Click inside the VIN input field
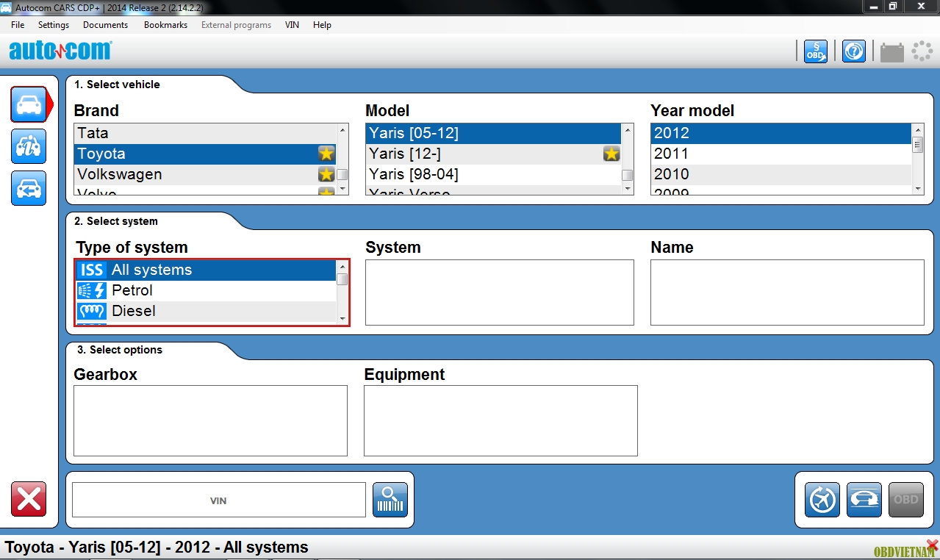940x560 pixels. (x=218, y=500)
